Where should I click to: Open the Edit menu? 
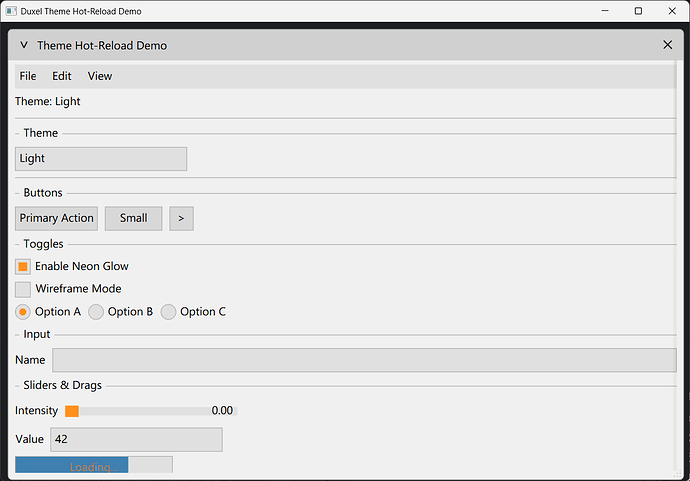pyautogui.click(x=62, y=76)
